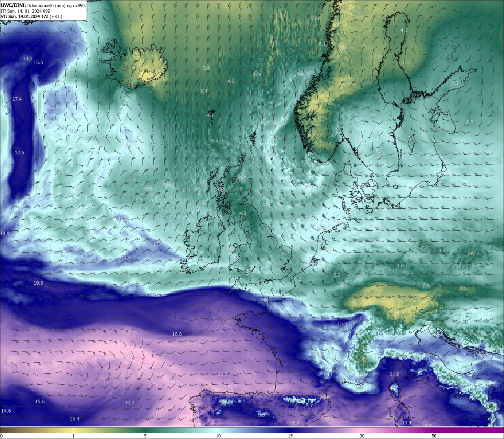
Task: Click the '3.9' value on the map
Action: (x=204, y=91)
